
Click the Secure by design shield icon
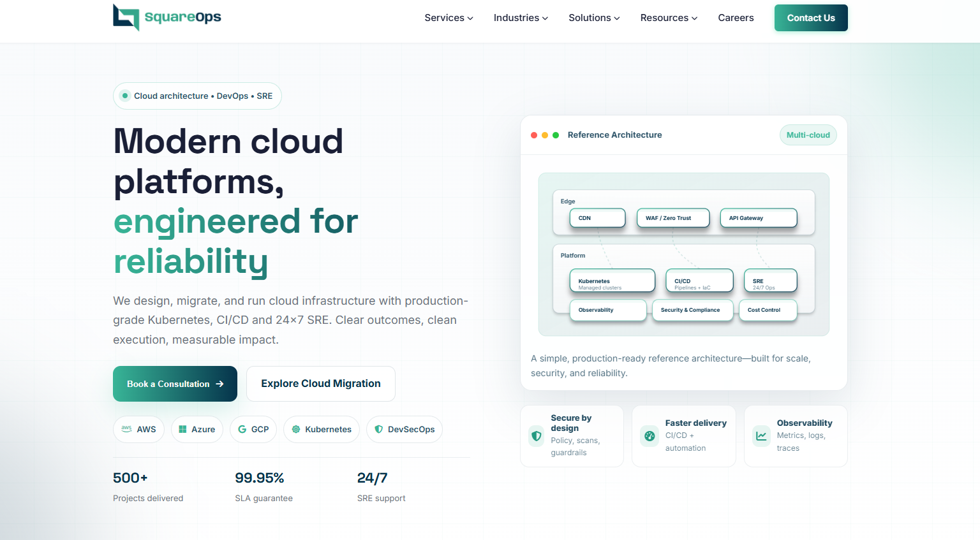pos(537,436)
